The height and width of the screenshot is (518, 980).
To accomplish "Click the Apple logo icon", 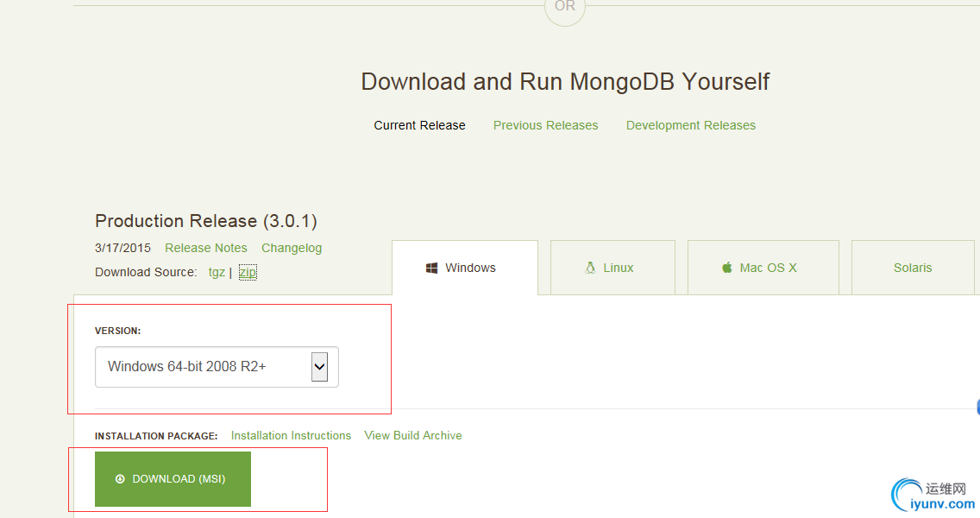I will coord(727,267).
